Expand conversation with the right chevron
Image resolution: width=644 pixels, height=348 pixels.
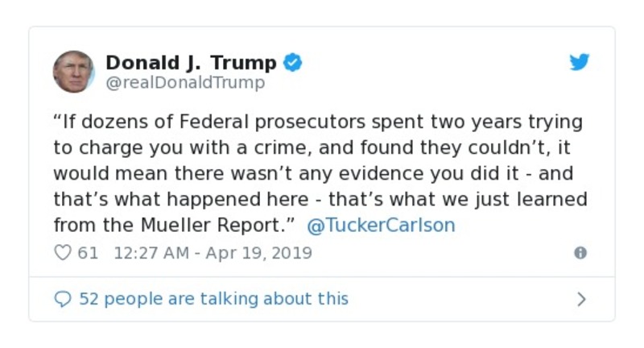pyautogui.click(x=581, y=300)
